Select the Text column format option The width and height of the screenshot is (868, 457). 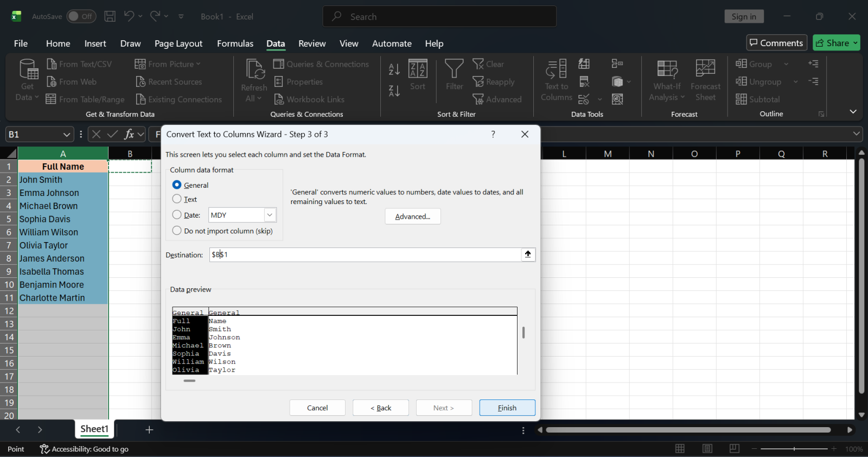pyautogui.click(x=177, y=199)
